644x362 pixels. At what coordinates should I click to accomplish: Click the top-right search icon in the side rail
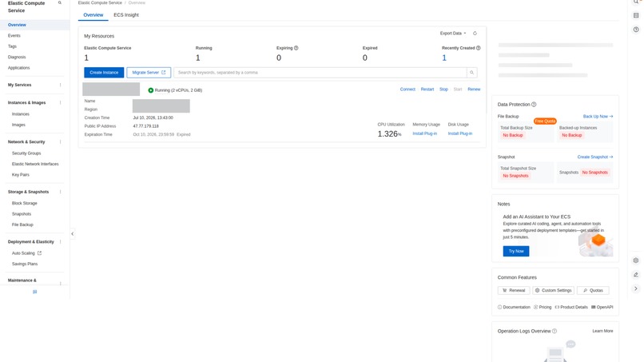coord(636,2)
